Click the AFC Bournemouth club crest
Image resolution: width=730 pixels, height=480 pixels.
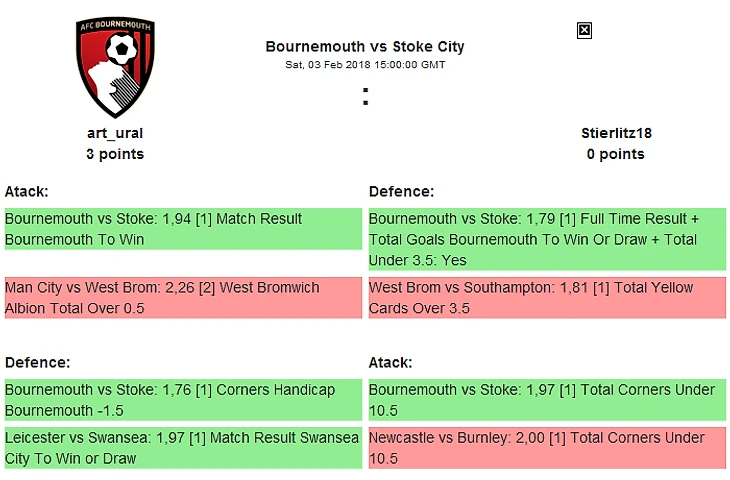click(114, 68)
